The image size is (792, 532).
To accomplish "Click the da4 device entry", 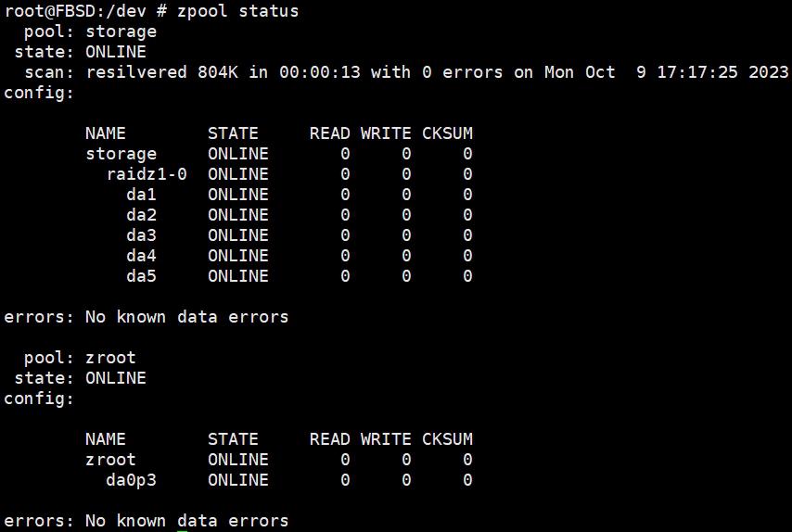I will pyautogui.click(x=141, y=256).
